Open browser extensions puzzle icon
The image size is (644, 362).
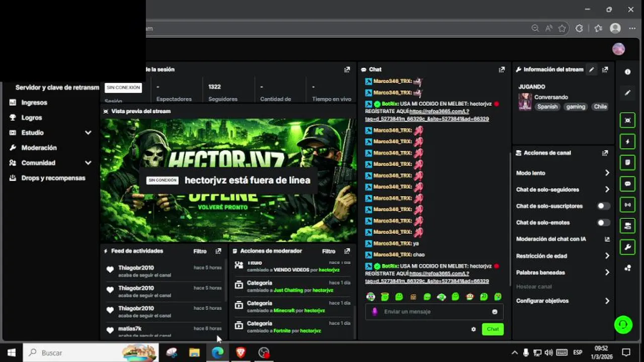coord(579,28)
